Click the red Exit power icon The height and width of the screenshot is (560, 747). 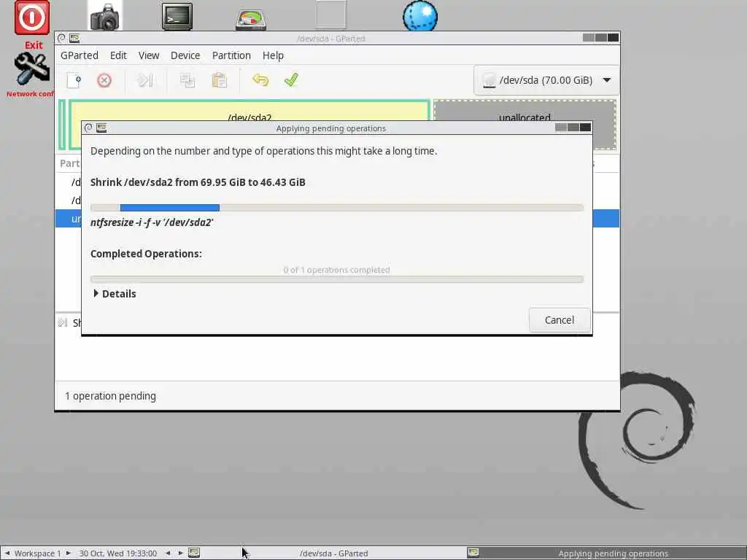(x=32, y=17)
